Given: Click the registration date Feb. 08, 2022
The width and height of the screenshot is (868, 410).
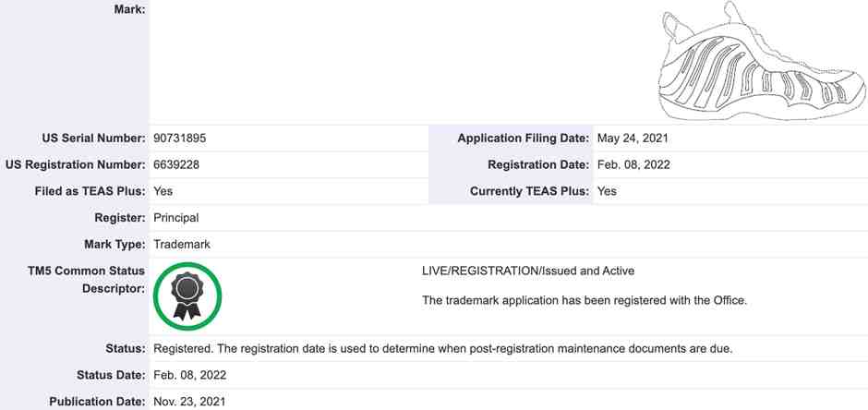Looking at the screenshot, I should [x=633, y=165].
